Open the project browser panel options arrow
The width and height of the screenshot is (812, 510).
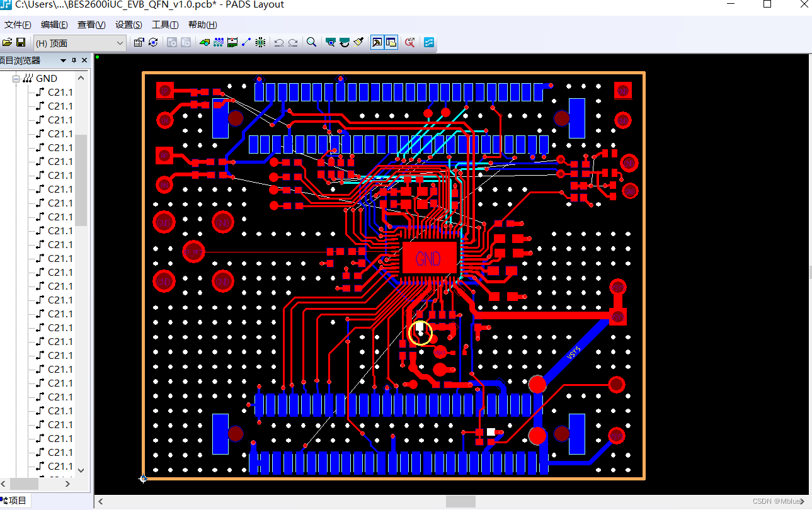63,60
